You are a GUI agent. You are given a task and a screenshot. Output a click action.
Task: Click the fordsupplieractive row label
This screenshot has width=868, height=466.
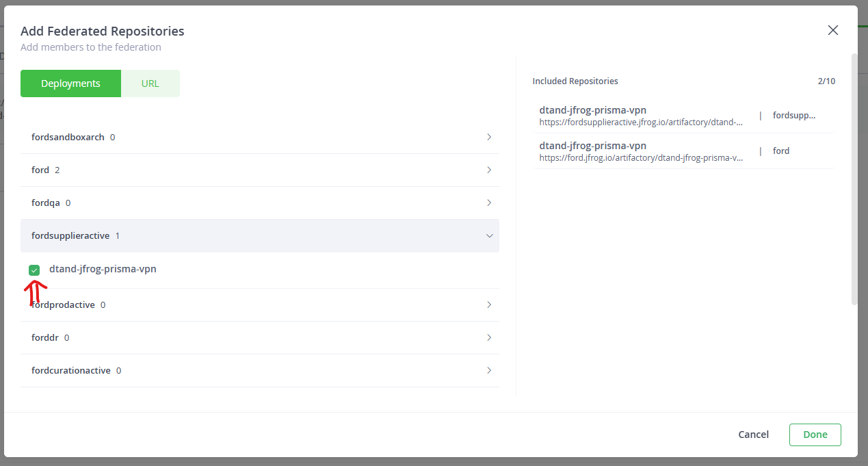70,235
